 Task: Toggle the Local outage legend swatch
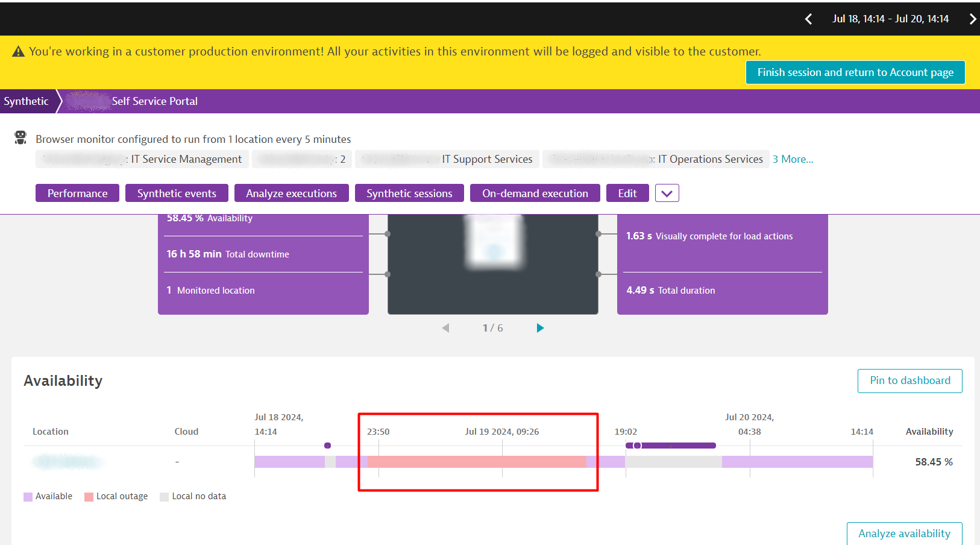89,497
